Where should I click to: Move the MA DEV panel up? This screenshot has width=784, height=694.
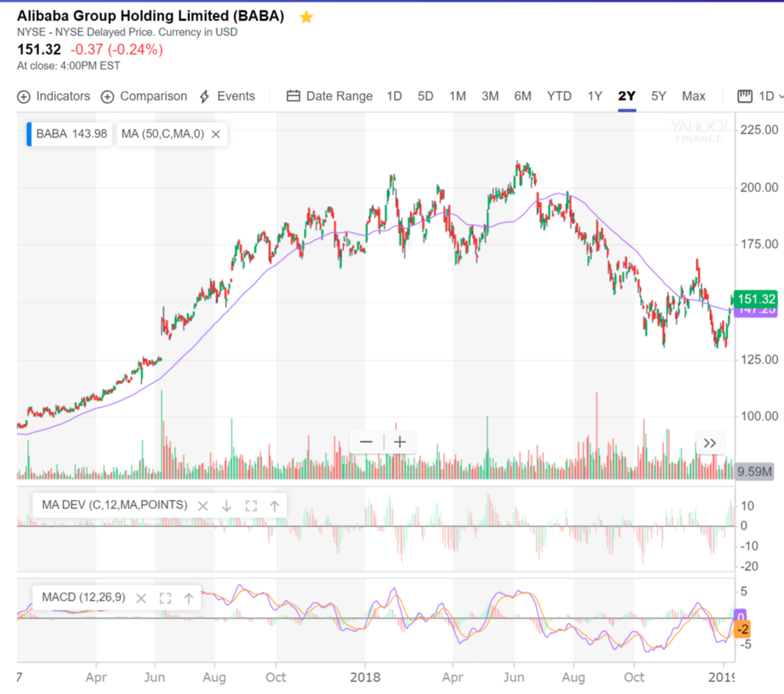coord(275,506)
